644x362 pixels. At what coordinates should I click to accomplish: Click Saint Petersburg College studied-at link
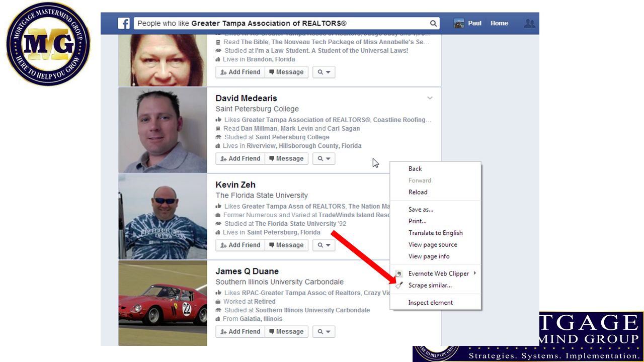pos(292,137)
